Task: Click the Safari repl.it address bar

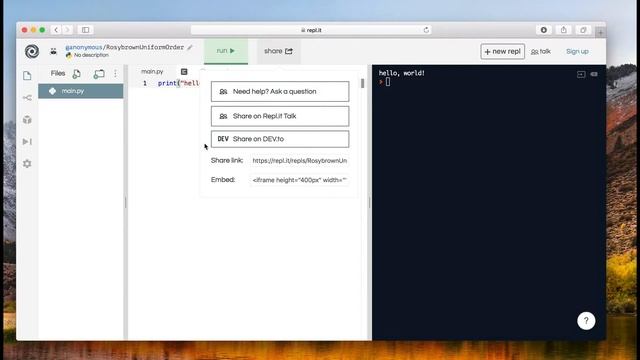Action: [311, 30]
